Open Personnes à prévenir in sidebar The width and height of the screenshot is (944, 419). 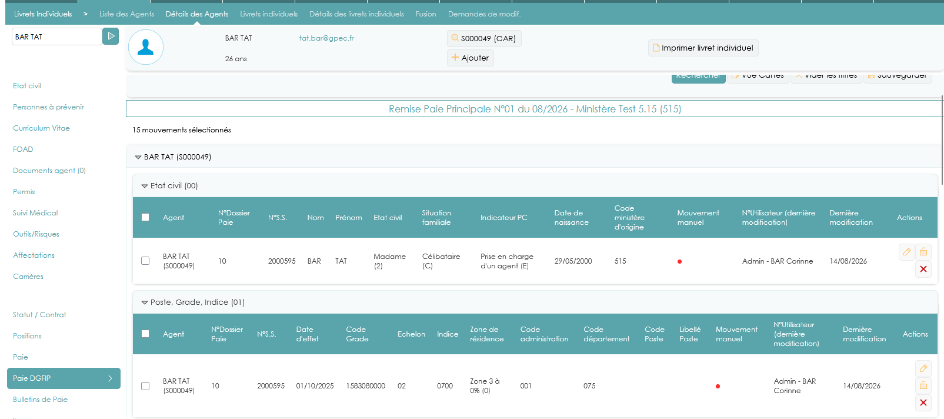point(48,107)
